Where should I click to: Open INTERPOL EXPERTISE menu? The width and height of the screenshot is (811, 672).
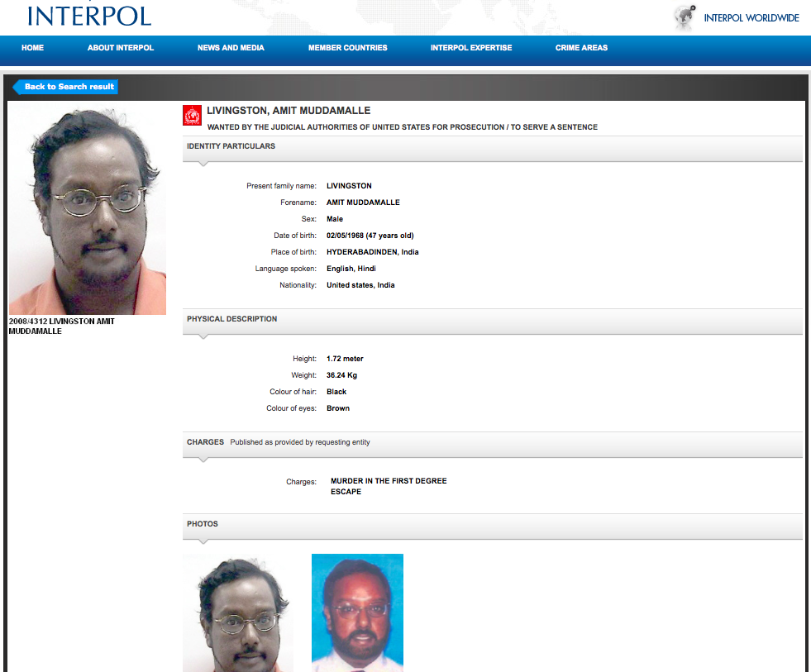[471, 48]
